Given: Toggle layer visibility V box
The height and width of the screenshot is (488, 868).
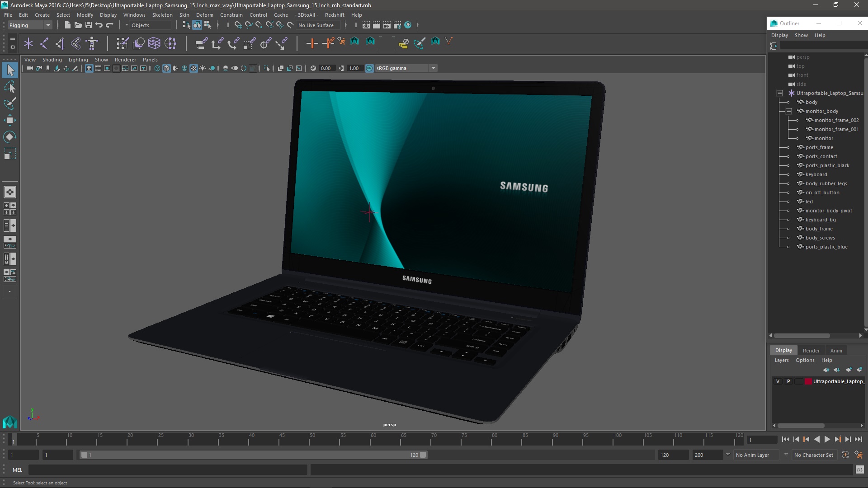Looking at the screenshot, I should (x=778, y=381).
